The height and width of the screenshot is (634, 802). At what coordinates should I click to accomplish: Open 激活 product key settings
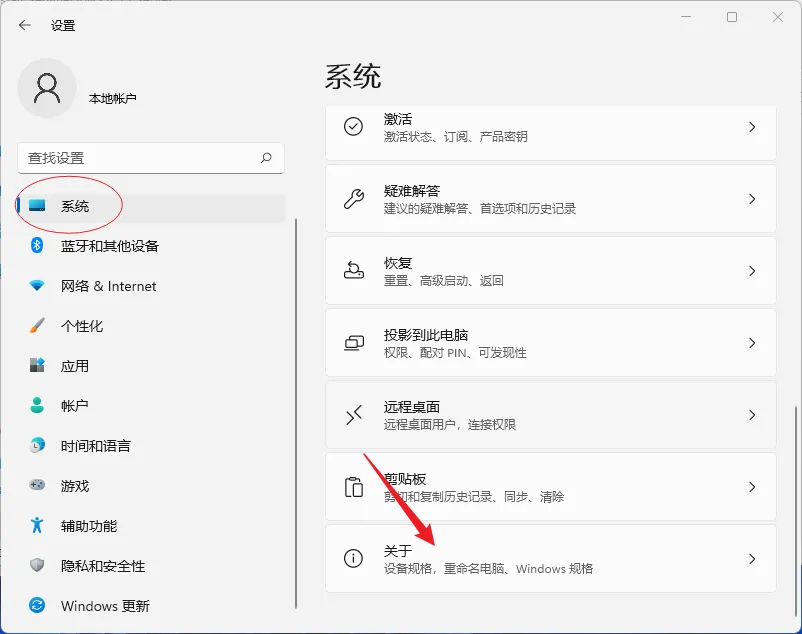[x=550, y=132]
